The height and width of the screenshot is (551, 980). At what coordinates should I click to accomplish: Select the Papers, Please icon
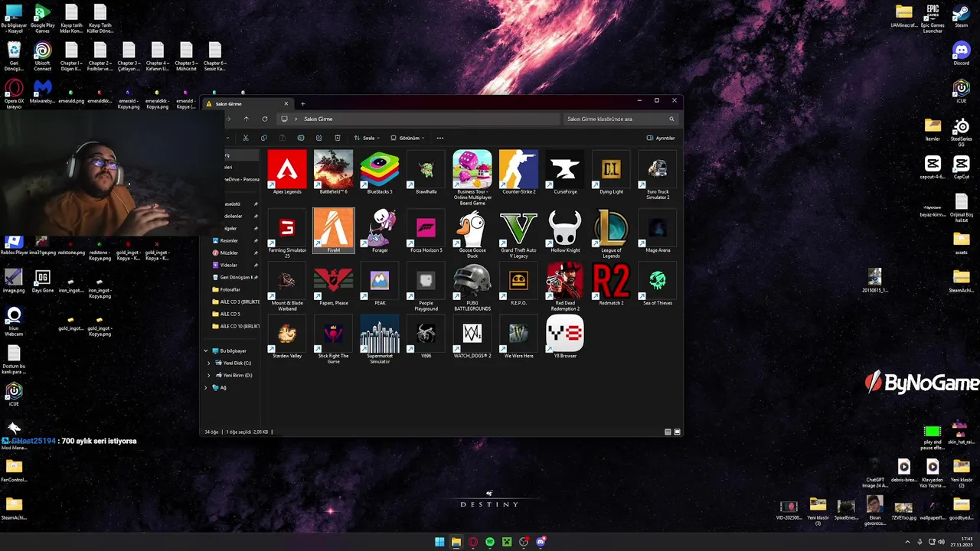333,284
